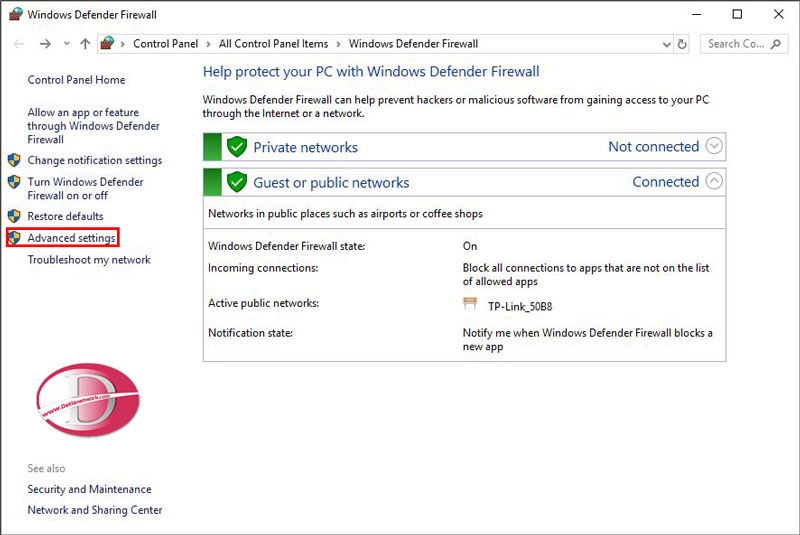Click the Forward navigation arrow

point(45,44)
